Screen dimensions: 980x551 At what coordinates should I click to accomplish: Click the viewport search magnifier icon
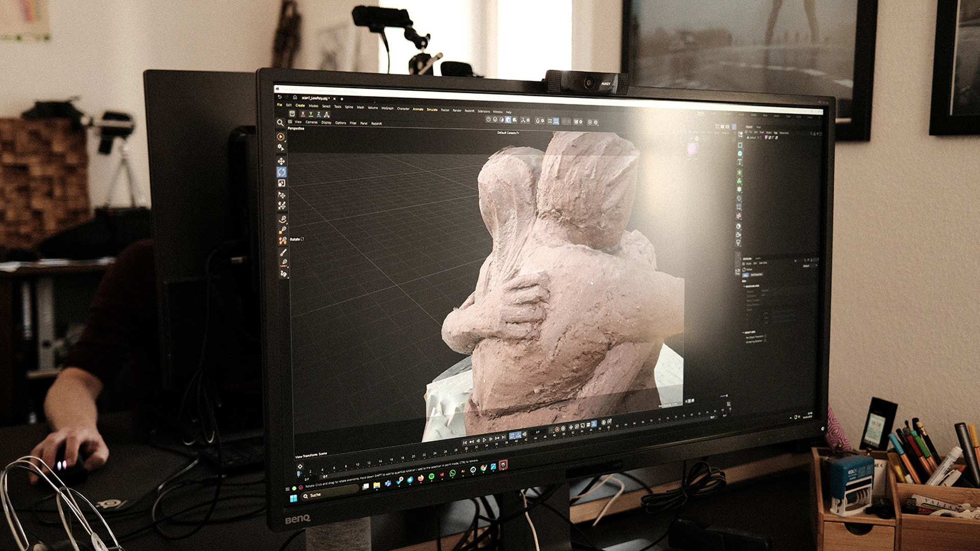(280, 123)
